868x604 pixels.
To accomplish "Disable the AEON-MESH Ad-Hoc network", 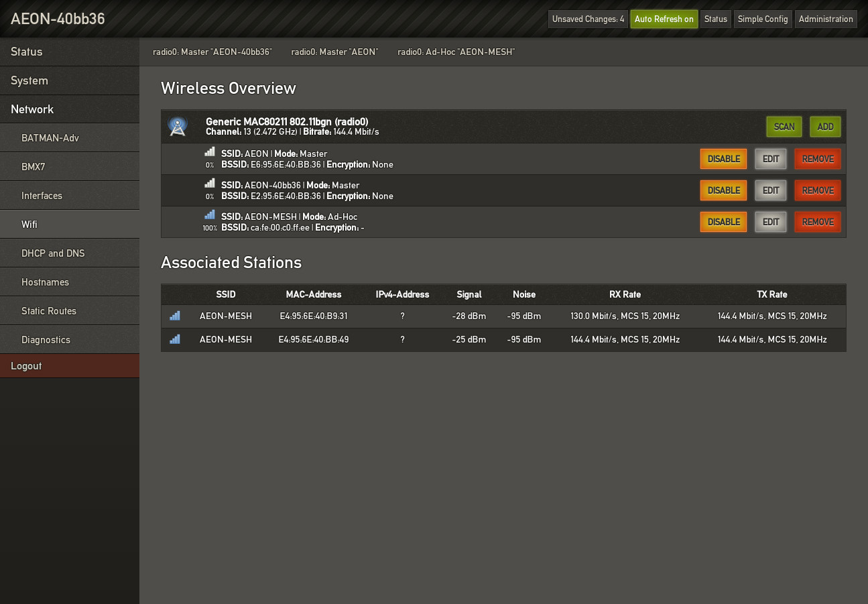I will tap(723, 222).
